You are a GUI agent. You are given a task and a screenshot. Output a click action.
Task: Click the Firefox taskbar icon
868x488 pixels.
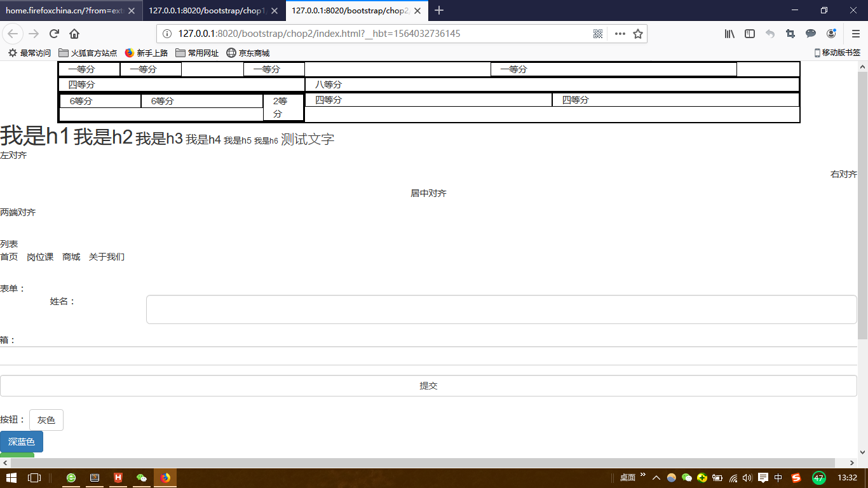coord(165,478)
